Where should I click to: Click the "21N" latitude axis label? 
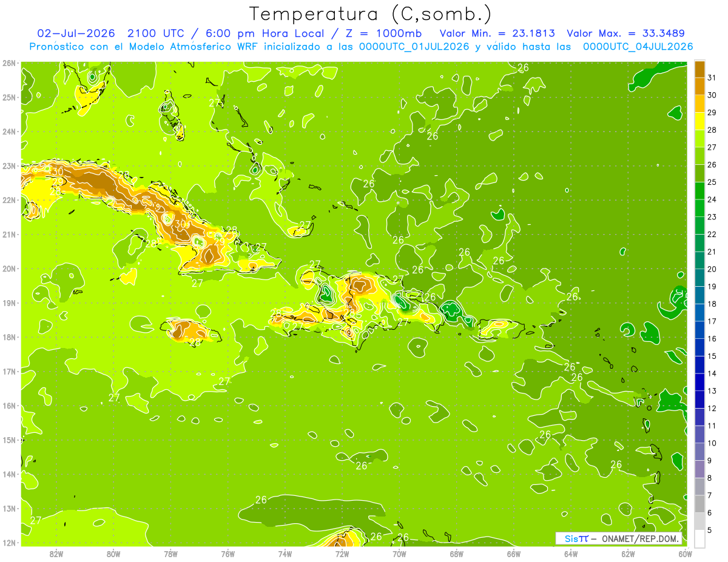[9, 235]
